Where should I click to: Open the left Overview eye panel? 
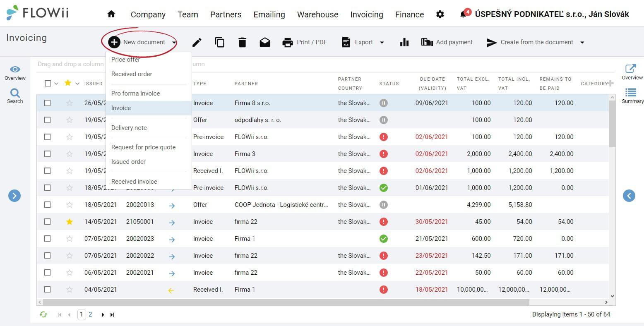(15, 73)
